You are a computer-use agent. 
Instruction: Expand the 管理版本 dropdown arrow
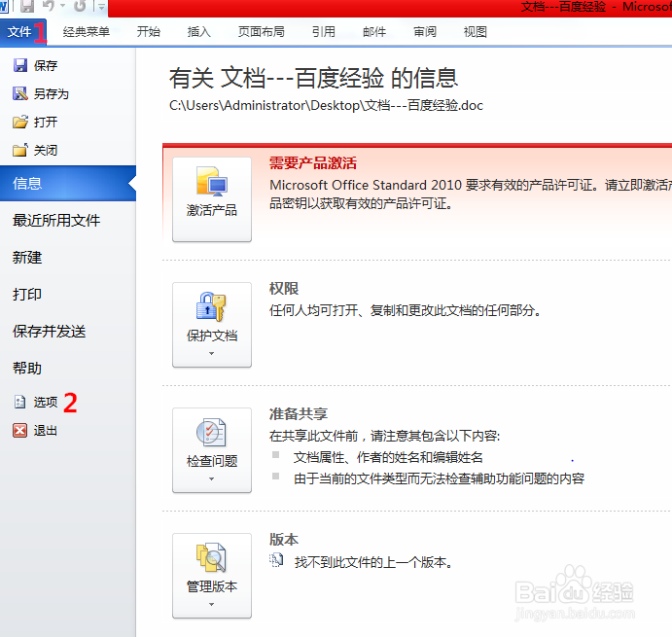[x=211, y=605]
